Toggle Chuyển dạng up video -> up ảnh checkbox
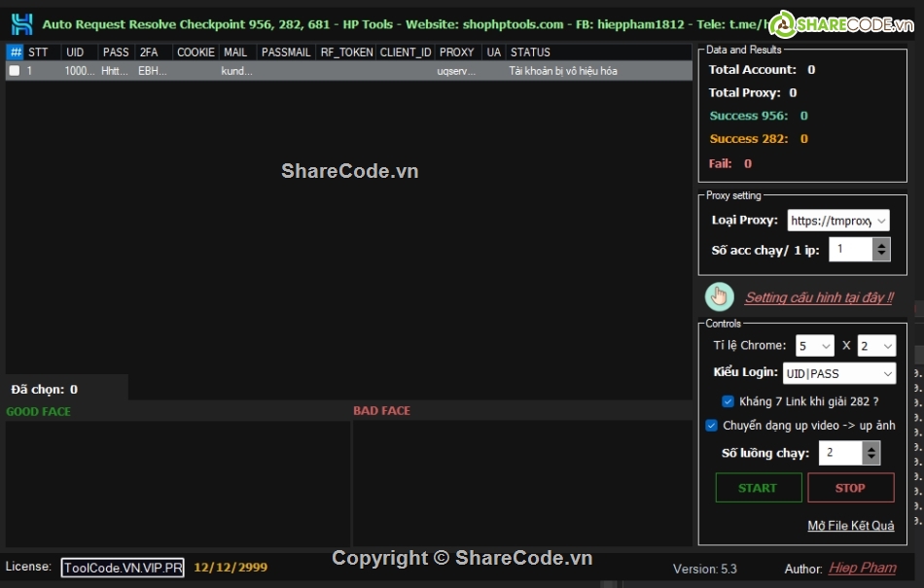 [x=711, y=425]
